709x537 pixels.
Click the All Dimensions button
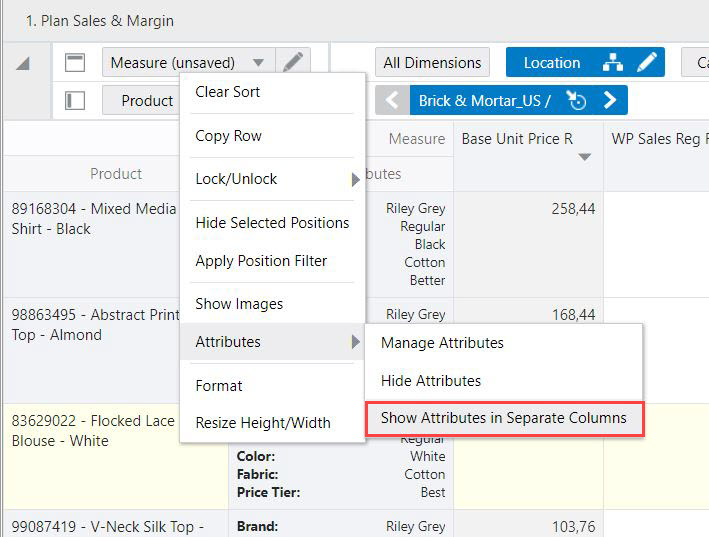pos(433,62)
